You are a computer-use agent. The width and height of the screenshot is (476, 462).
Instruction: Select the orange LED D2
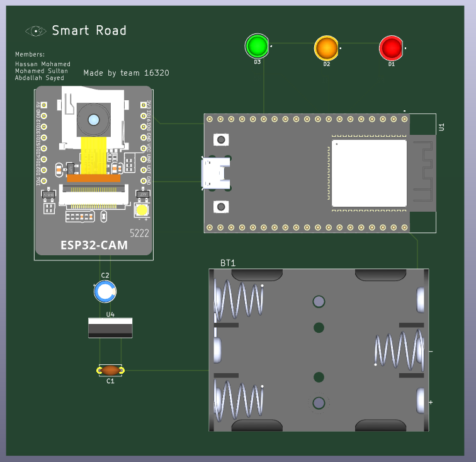[x=326, y=47]
